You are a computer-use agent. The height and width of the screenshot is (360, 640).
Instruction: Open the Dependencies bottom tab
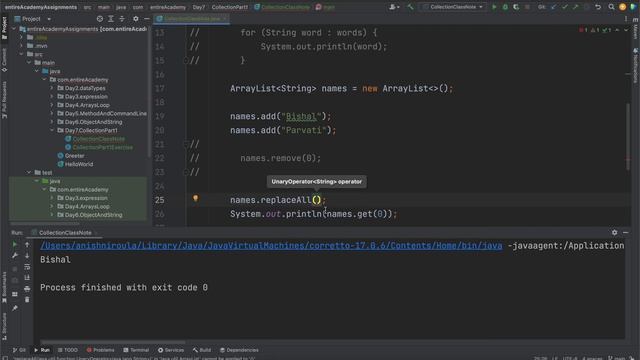tap(239, 350)
